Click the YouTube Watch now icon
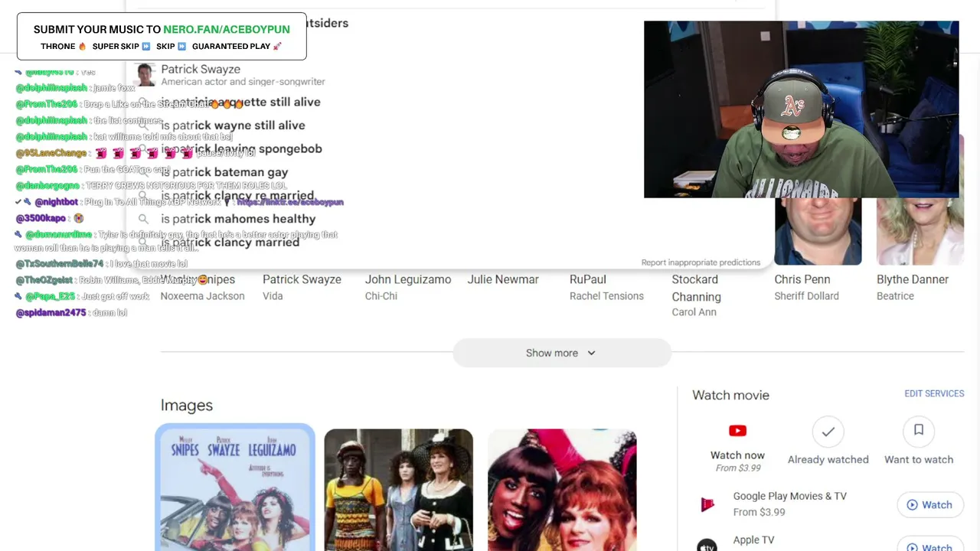Viewport: 980px width, 551px height. point(737,431)
